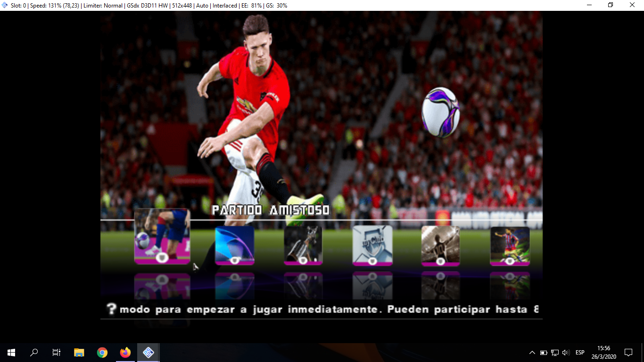
Task: Open the notification action center
Action: tap(628, 352)
